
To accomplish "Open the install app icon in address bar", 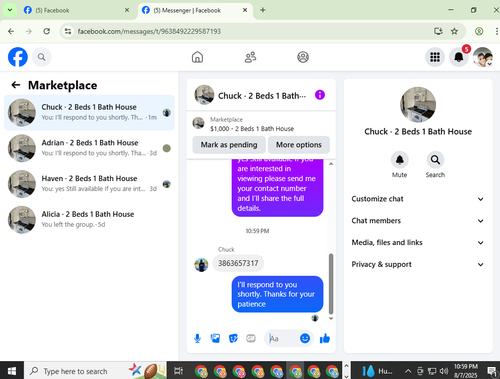I will 438,31.
